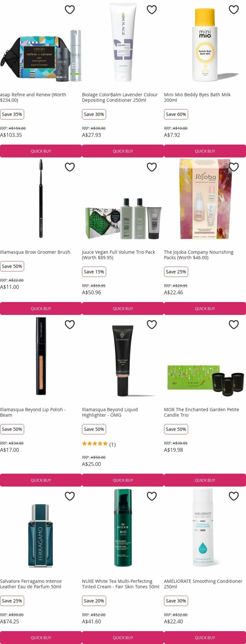Toggle heart for MOR Enchanted Garden Candle Trio

pos(234,325)
